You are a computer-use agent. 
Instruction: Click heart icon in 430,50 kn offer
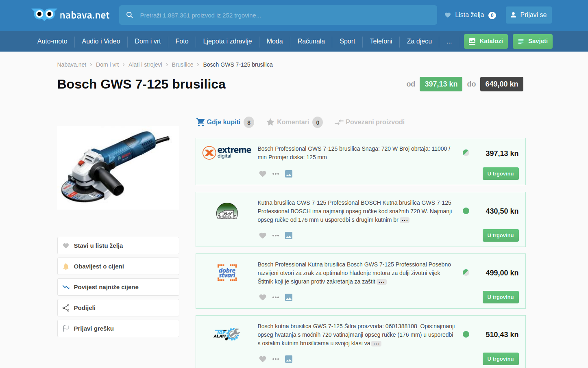coord(263,236)
